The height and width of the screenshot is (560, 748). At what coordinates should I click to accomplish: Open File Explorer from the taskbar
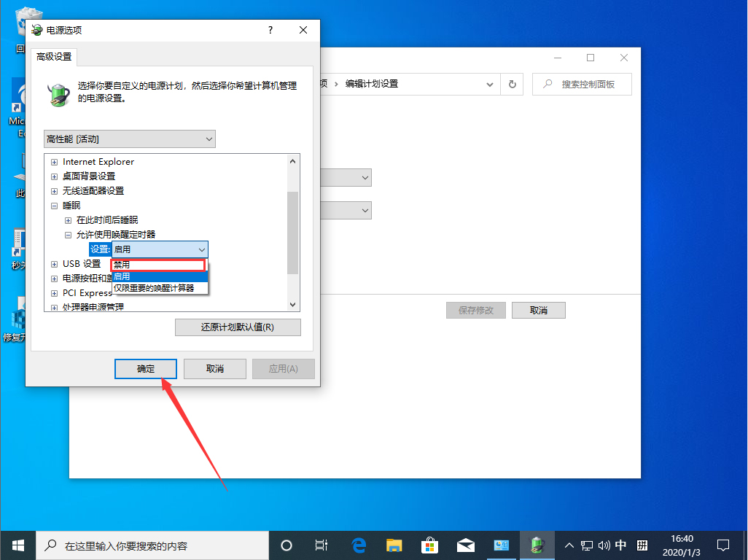394,545
